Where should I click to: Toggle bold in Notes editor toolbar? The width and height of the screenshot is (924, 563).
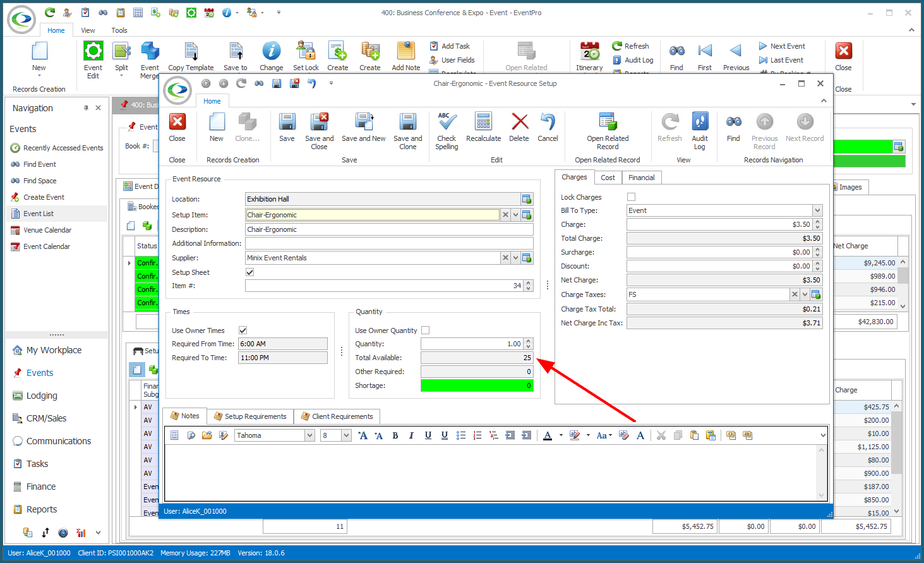(x=395, y=435)
